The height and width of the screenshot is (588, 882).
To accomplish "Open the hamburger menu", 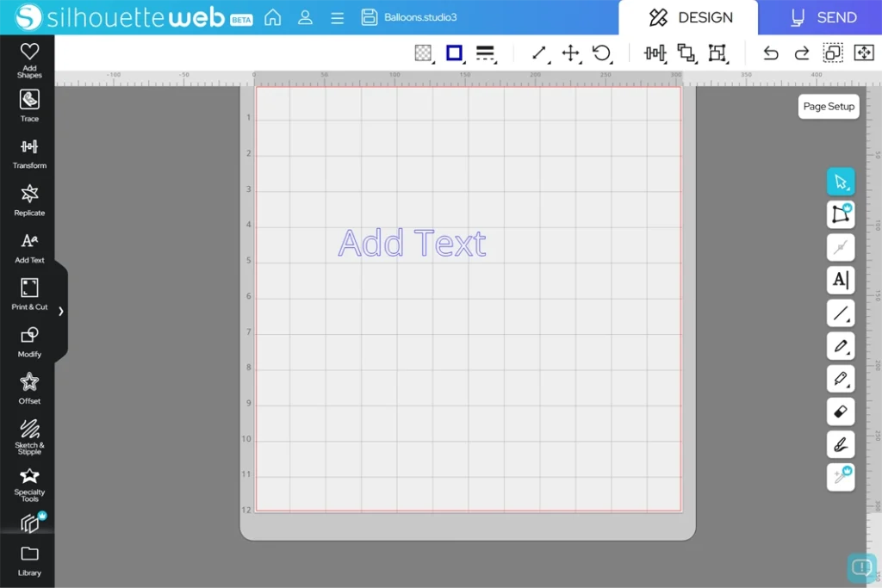I will tap(338, 17).
